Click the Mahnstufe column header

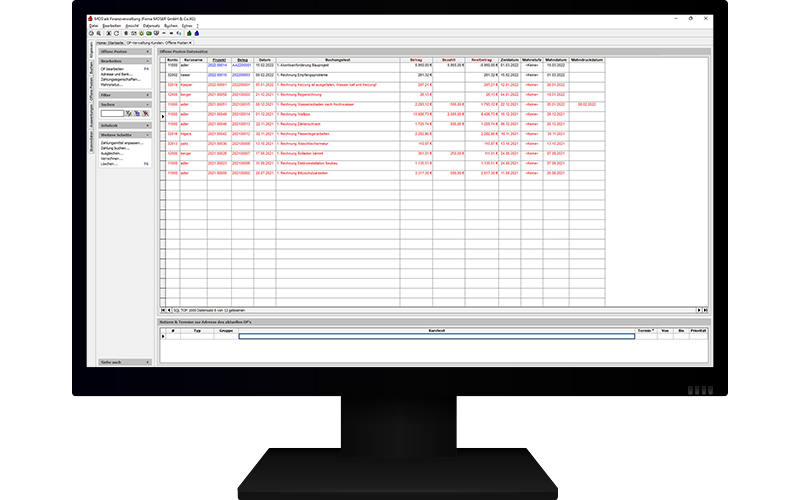(532, 60)
